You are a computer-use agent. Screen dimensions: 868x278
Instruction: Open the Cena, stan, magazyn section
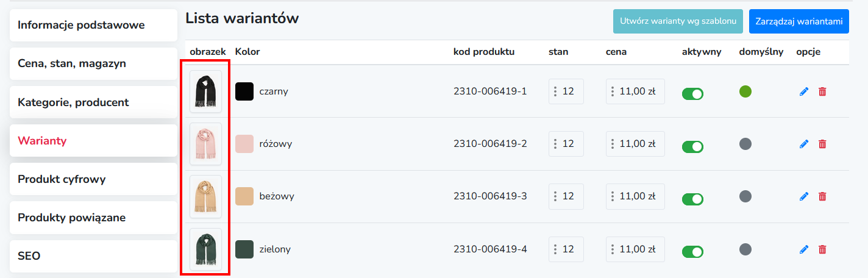coord(93,63)
